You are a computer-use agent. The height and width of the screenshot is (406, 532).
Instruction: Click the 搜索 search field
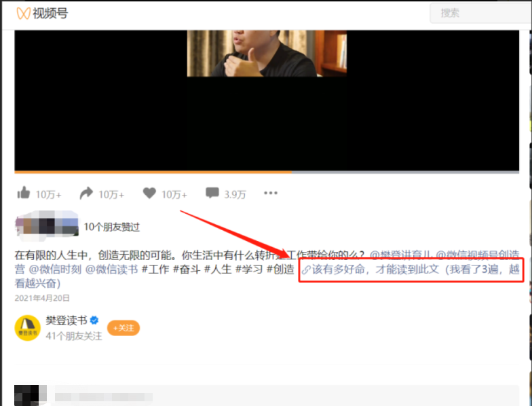click(480, 14)
